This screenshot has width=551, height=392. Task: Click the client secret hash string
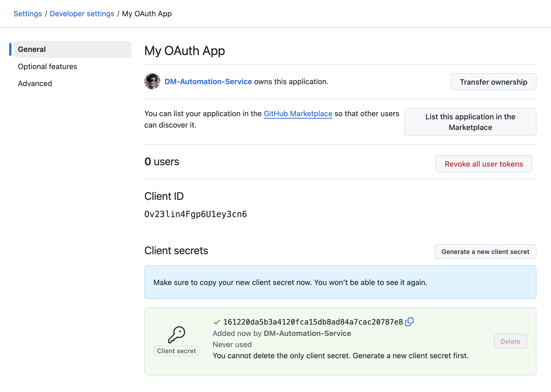(x=313, y=322)
